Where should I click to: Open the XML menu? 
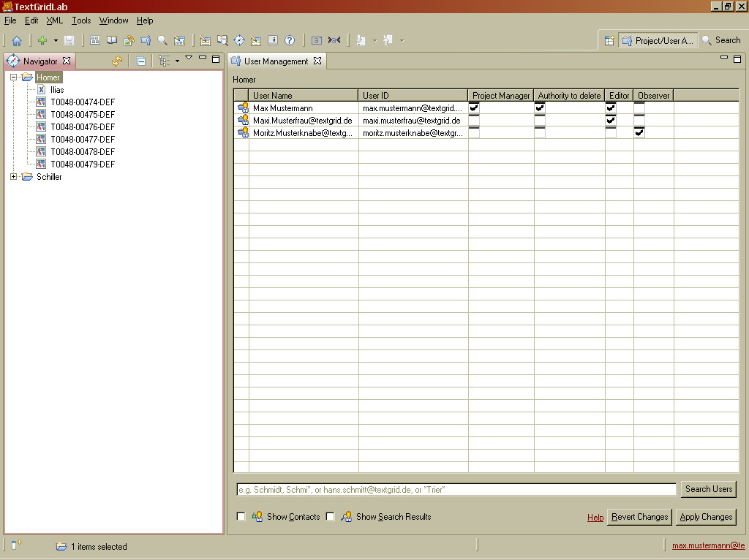tap(54, 20)
